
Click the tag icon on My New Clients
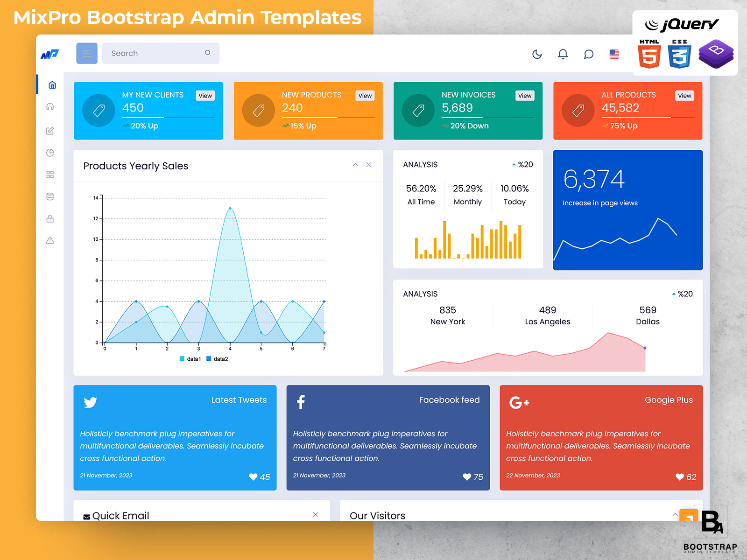[99, 111]
